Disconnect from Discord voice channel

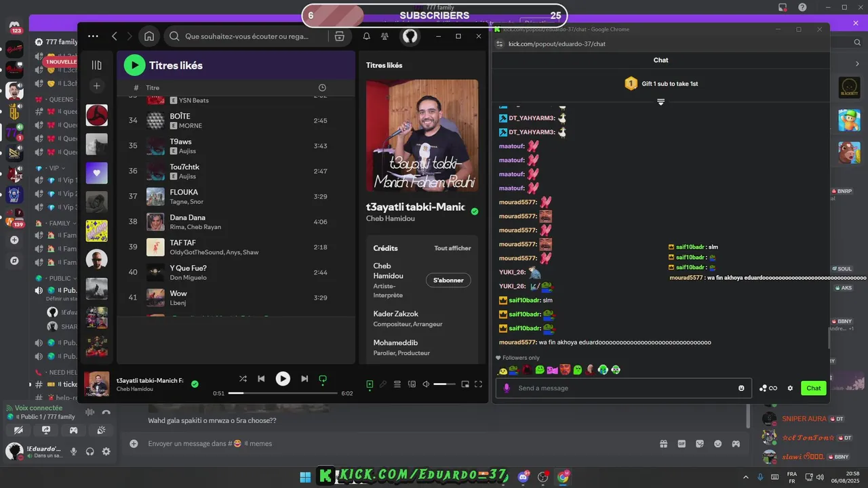tap(106, 412)
